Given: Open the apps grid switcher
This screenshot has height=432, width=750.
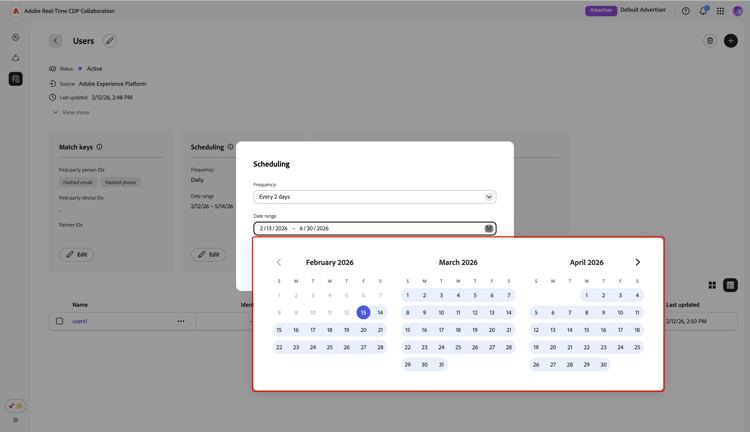Looking at the screenshot, I should 720,11.
